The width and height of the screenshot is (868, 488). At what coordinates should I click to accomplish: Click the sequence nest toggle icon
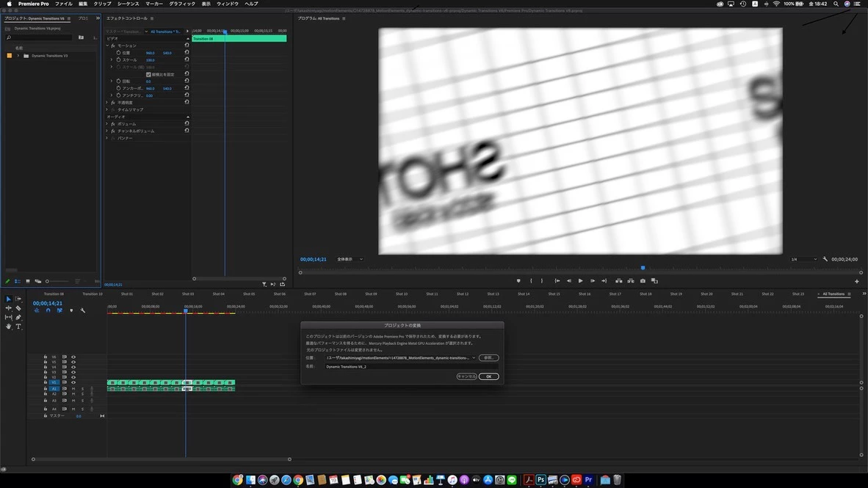(x=37, y=310)
